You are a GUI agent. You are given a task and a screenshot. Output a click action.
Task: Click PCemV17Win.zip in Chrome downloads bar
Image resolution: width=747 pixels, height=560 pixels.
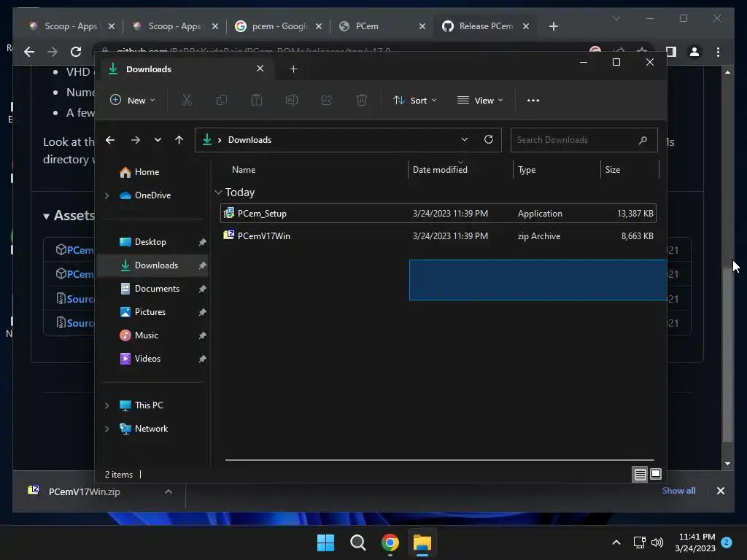[x=84, y=491]
